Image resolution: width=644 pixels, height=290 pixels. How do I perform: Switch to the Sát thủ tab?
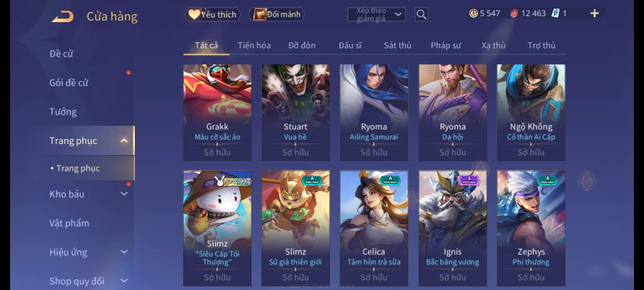click(x=397, y=45)
